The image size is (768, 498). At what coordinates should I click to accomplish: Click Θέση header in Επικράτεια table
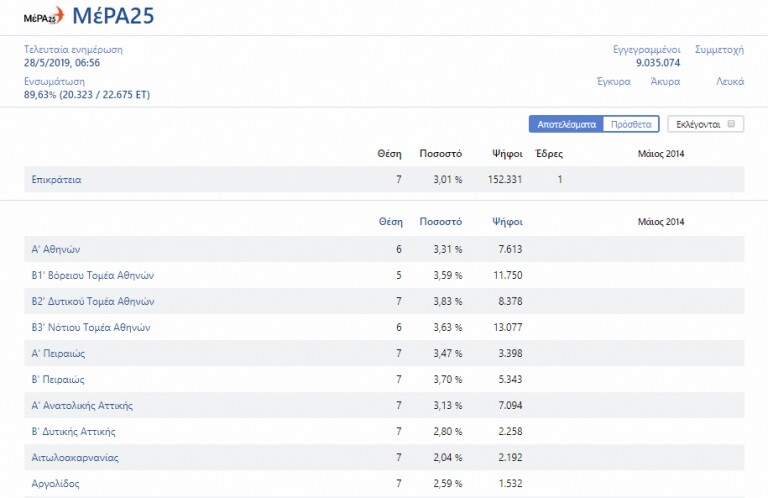[389, 154]
